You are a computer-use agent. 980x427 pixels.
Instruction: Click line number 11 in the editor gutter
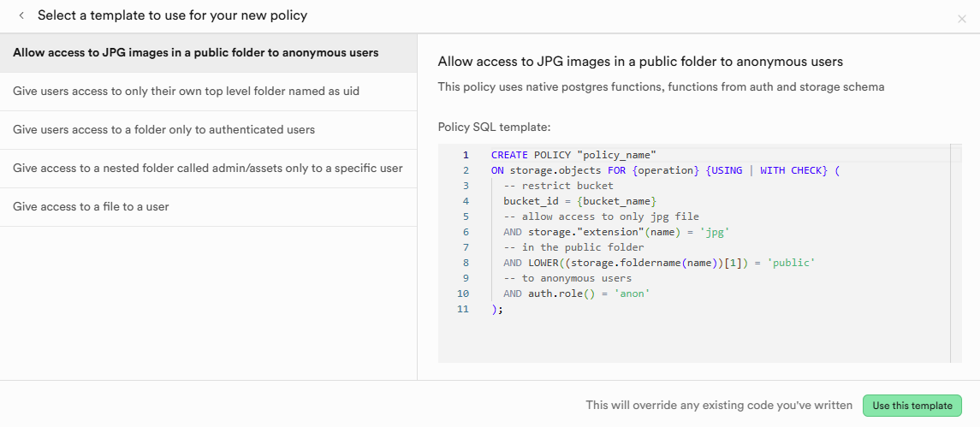coord(463,309)
